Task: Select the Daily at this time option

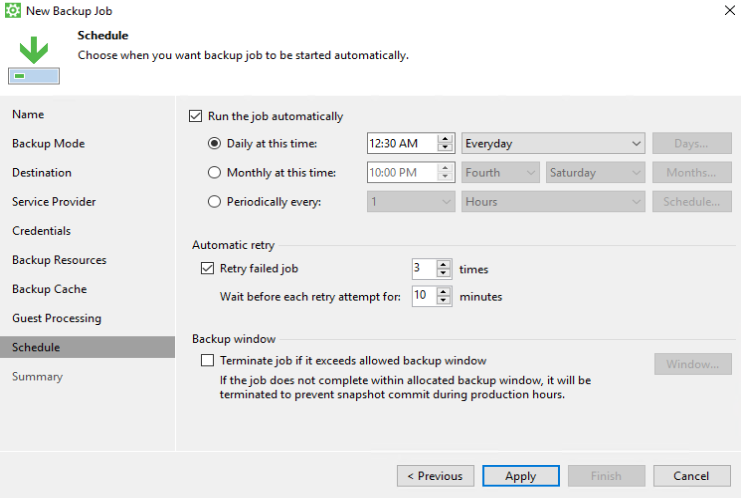Action: tap(214, 144)
